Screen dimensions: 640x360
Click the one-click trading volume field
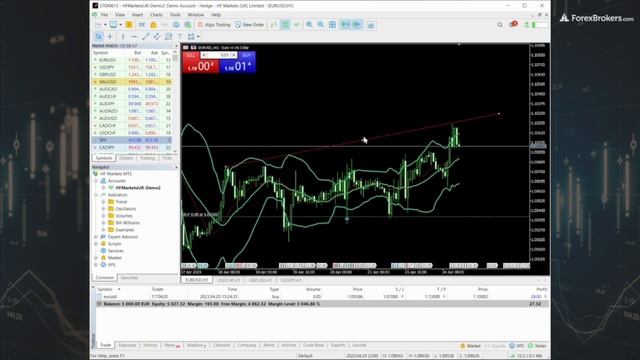(220, 55)
